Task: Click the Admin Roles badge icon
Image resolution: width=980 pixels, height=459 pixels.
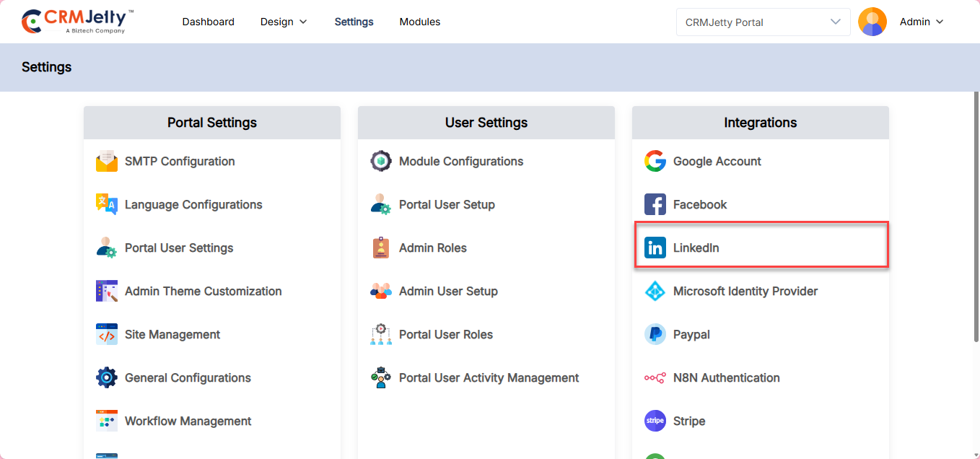Action: [381, 248]
